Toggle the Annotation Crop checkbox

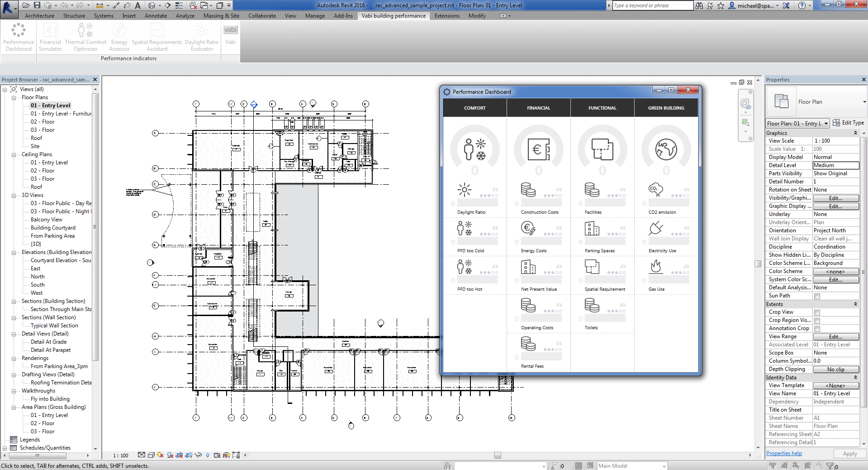817,329
